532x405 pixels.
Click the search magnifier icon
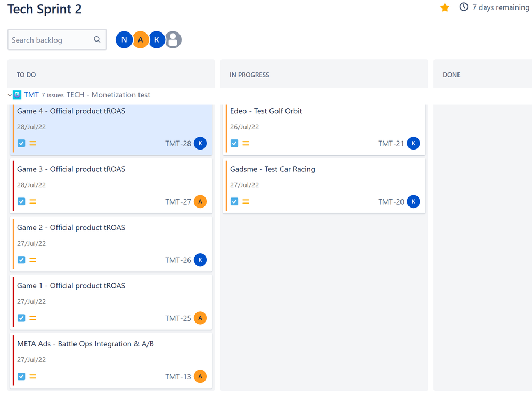pyautogui.click(x=97, y=40)
